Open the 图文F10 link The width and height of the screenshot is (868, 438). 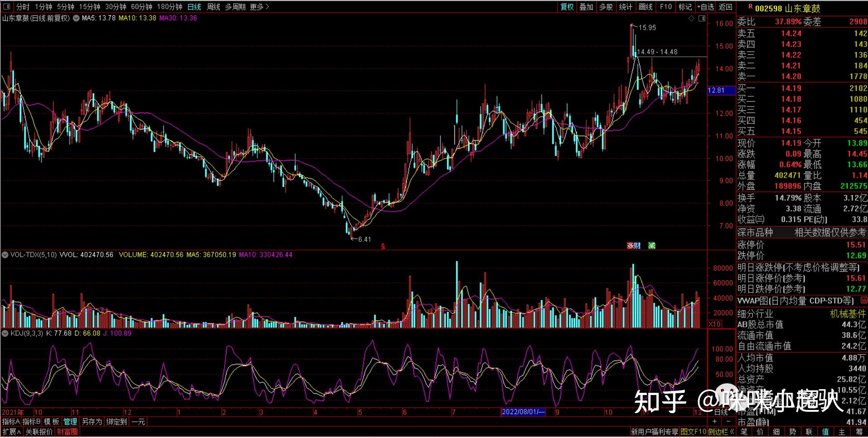[x=693, y=432]
